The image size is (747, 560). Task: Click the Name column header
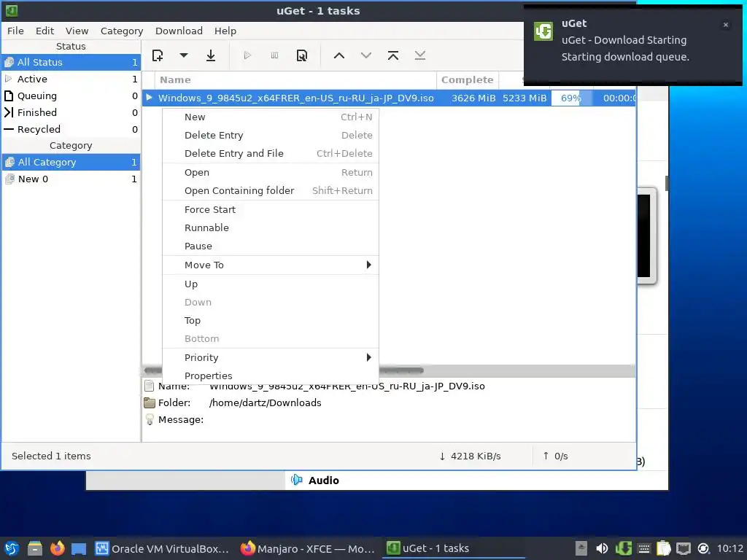pos(295,80)
